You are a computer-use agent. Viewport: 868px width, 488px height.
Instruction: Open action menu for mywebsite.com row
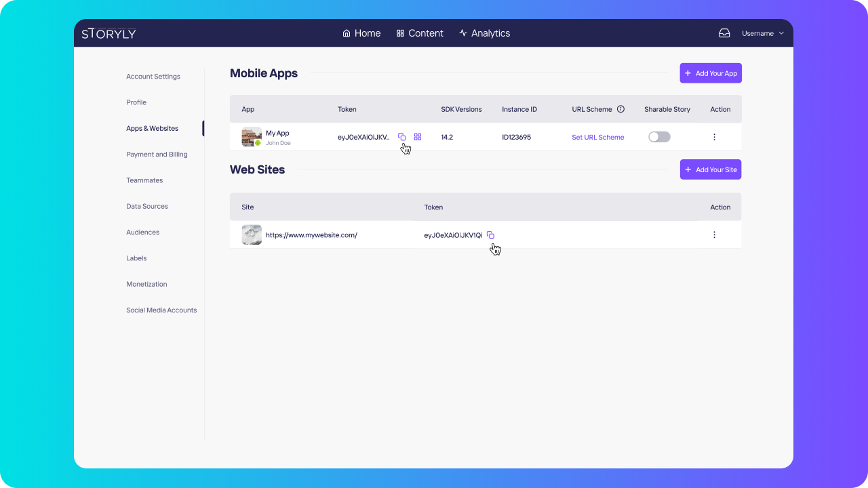714,235
